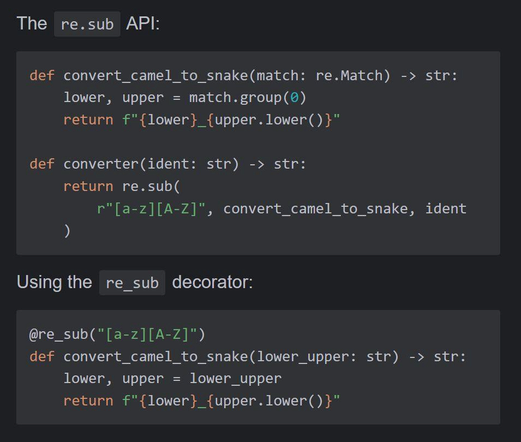This screenshot has height=442, width=521.
Task: Click the 'def converter(ident: str)' line
Action: tap(168, 164)
